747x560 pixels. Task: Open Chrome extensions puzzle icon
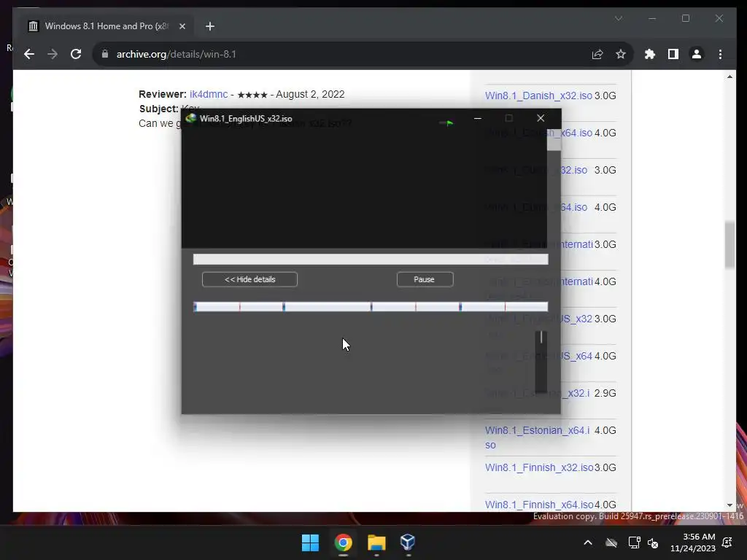[x=650, y=54]
